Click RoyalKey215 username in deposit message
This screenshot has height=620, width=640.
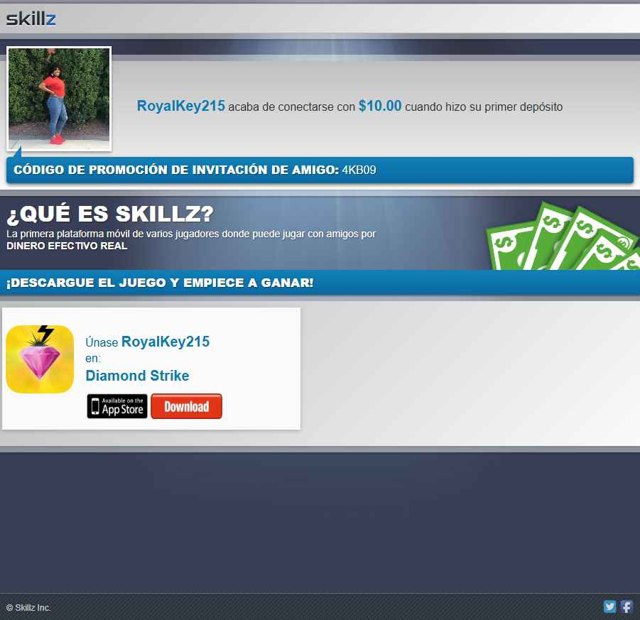(181, 106)
